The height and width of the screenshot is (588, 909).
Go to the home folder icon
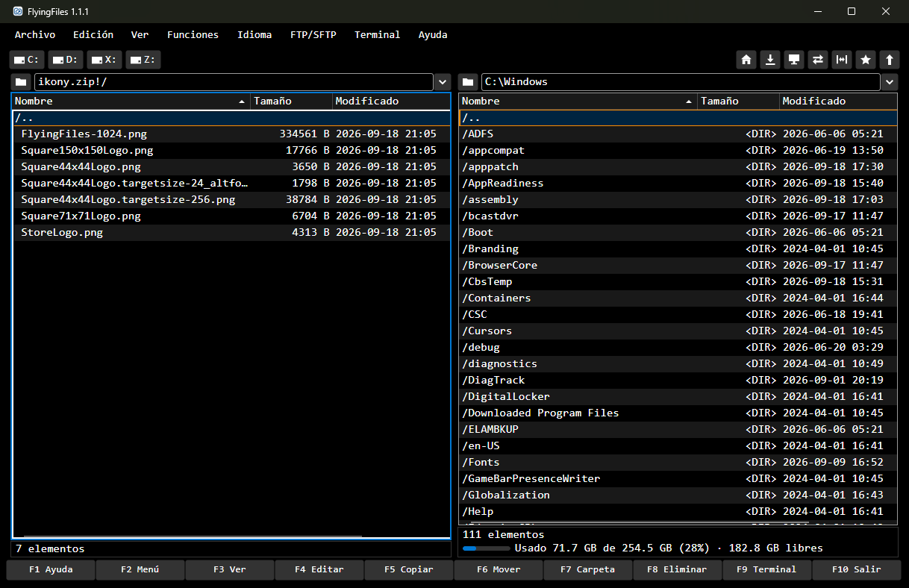tap(746, 60)
